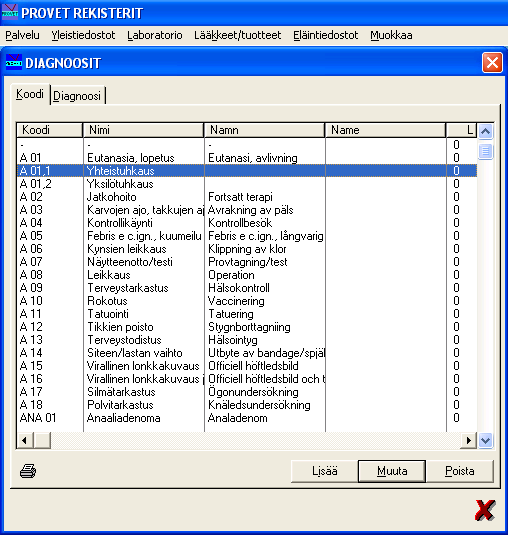Viewport: 508px width, 535px height.
Task: Click the Nimi column header
Action: click(143, 130)
